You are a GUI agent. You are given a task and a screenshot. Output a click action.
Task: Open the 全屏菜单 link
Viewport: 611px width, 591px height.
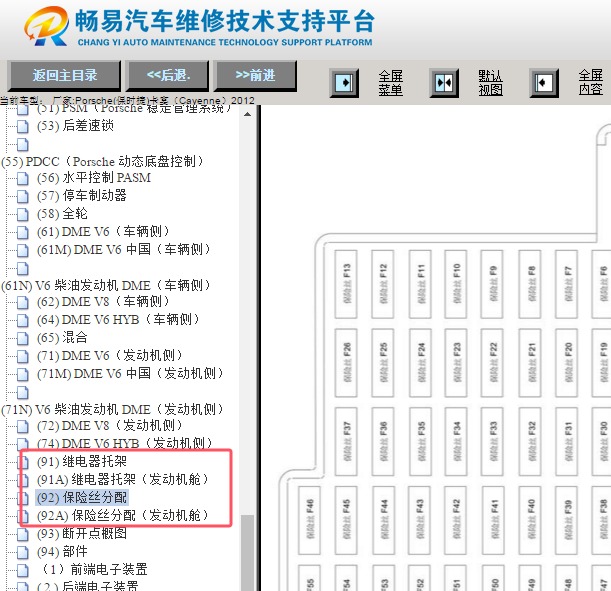(x=390, y=83)
